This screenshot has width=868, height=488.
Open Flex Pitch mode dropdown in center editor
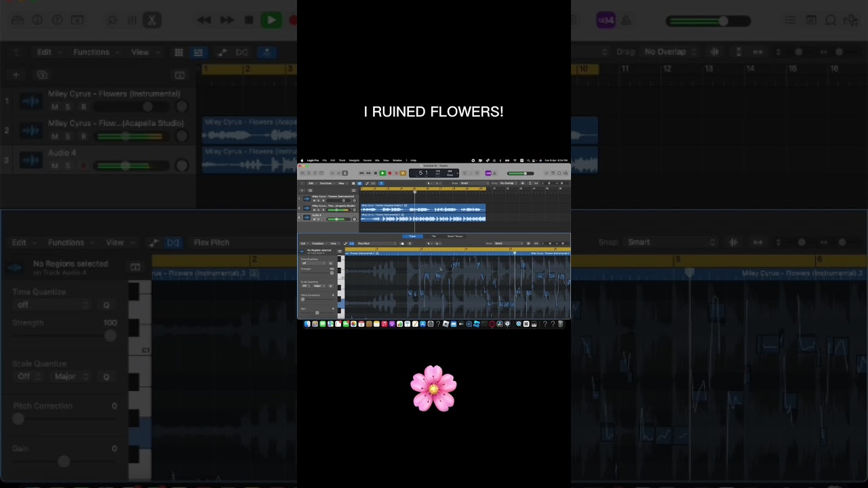point(377,243)
